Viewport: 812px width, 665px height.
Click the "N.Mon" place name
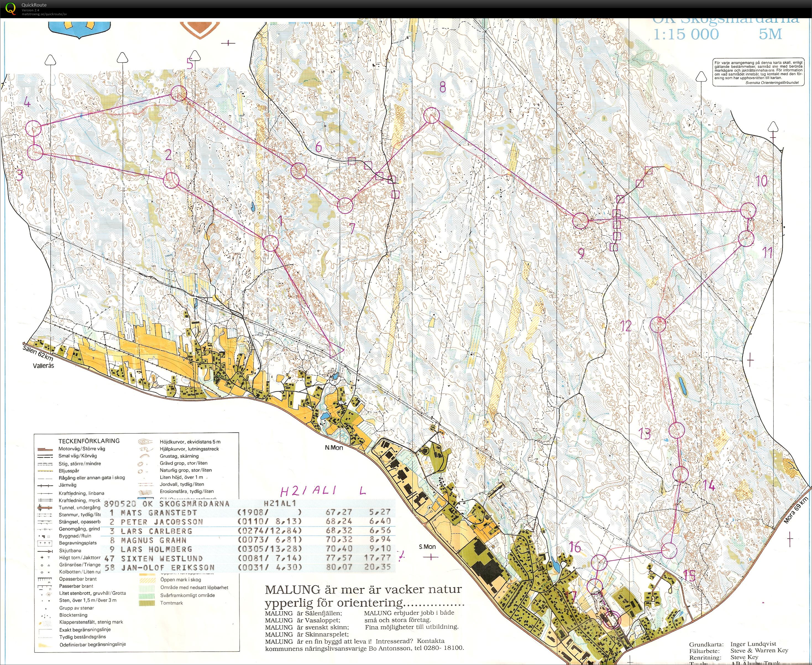coord(334,447)
